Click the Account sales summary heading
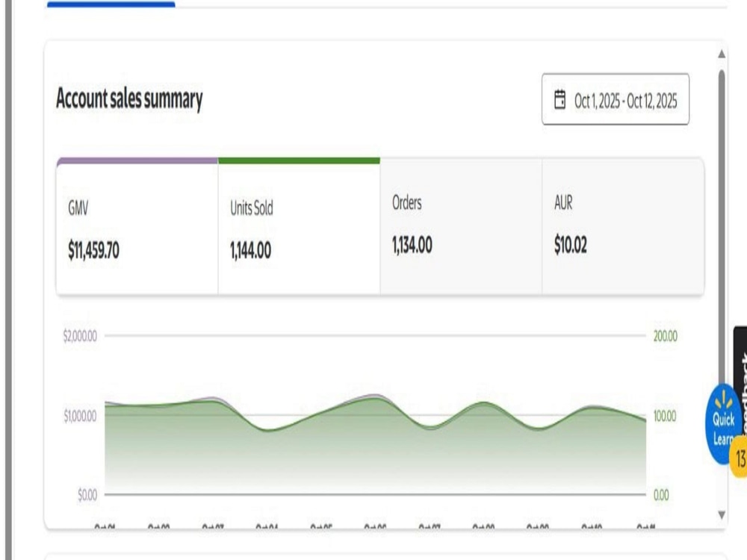The width and height of the screenshot is (747, 560). [x=129, y=99]
